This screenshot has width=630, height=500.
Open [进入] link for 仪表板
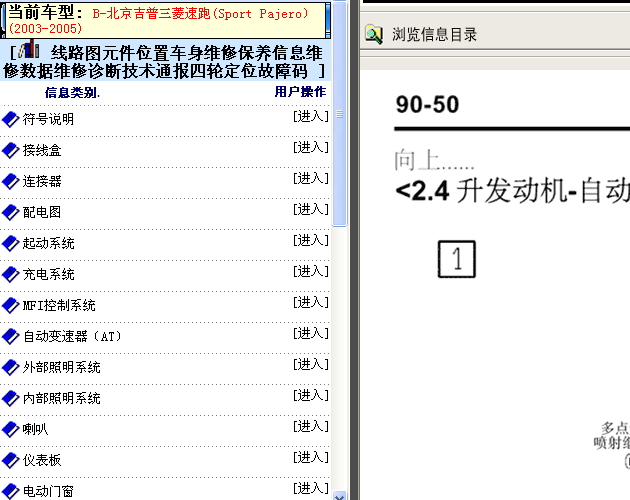tap(311, 457)
